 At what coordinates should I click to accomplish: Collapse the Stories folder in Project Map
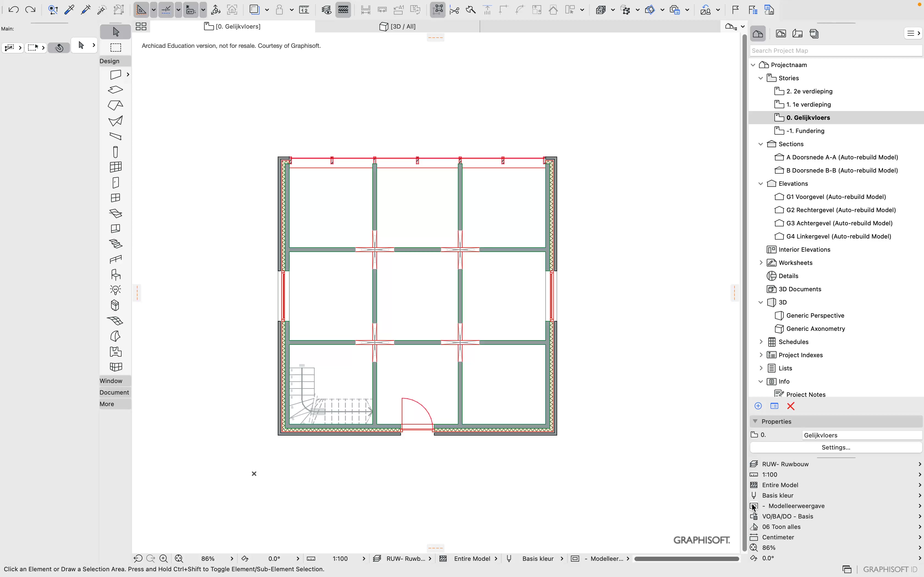[x=761, y=78]
